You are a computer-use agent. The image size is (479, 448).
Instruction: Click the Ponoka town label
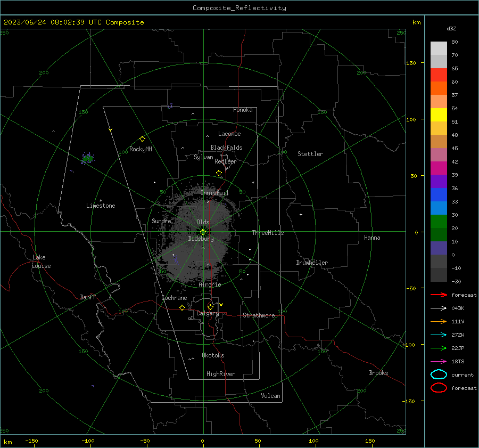(243, 110)
